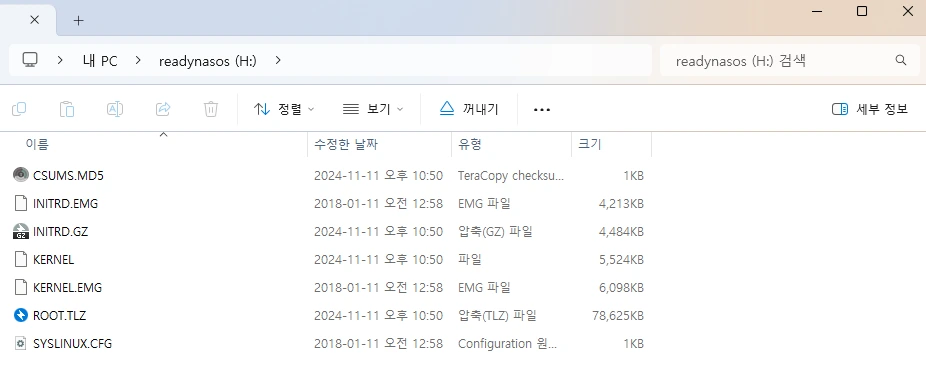Select the INITRD.EMG file icon
926x369 pixels.
(21, 203)
